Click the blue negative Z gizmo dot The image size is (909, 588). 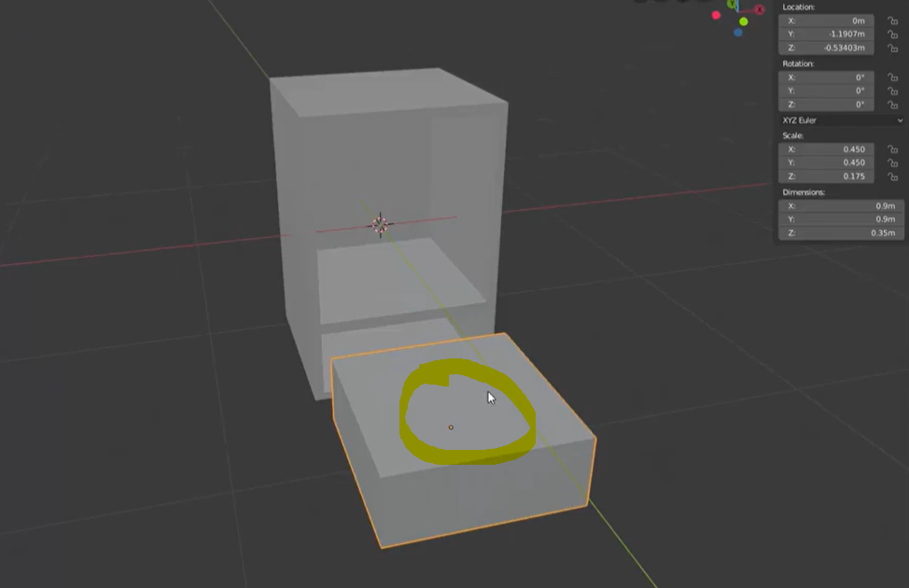point(738,33)
